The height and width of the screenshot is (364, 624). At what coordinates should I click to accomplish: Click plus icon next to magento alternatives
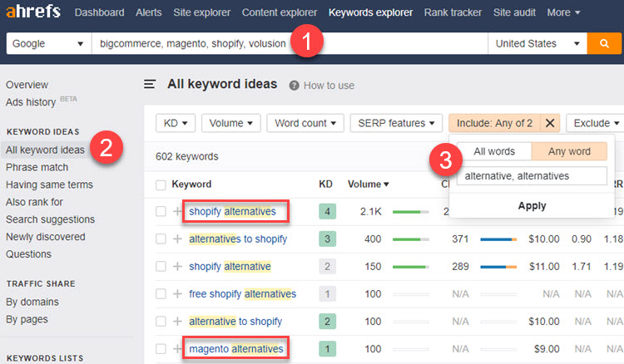tap(177, 349)
